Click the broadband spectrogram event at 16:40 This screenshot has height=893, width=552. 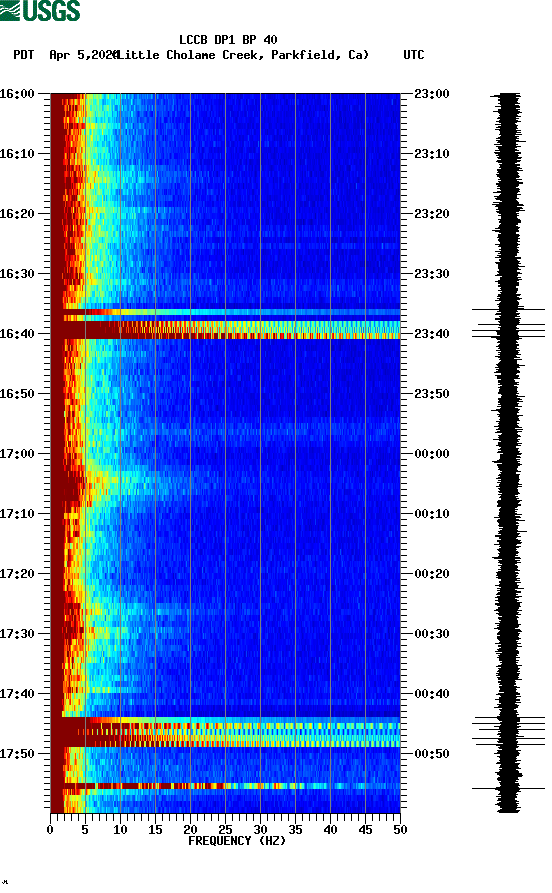click(226, 330)
